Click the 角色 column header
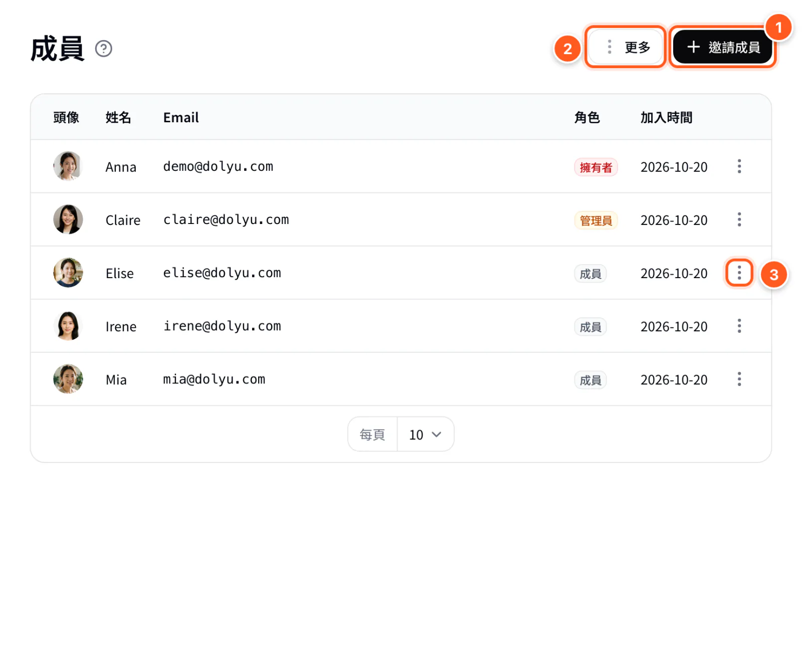The height and width of the screenshot is (672, 802). pyautogui.click(x=587, y=117)
